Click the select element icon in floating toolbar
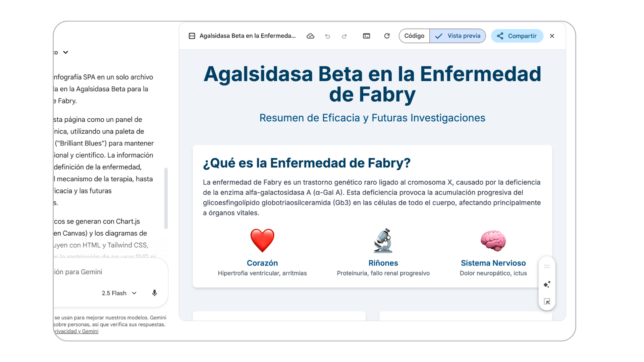Image resolution: width=644 pixels, height=362 pixels. tap(547, 302)
